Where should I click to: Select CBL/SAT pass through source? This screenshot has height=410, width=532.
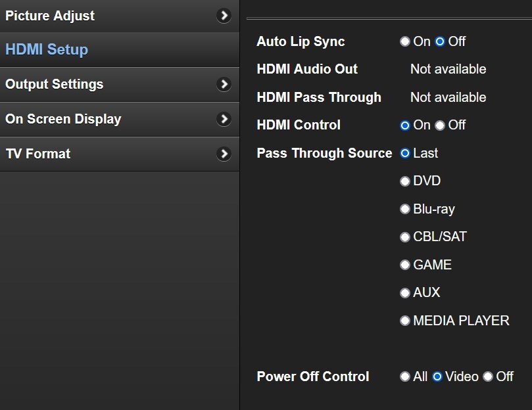pos(405,237)
